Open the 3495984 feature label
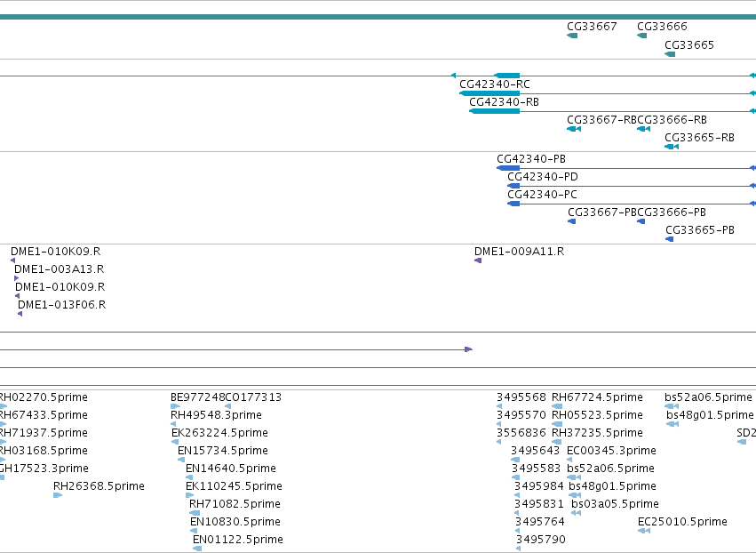This screenshot has height=553, width=756. [539, 486]
